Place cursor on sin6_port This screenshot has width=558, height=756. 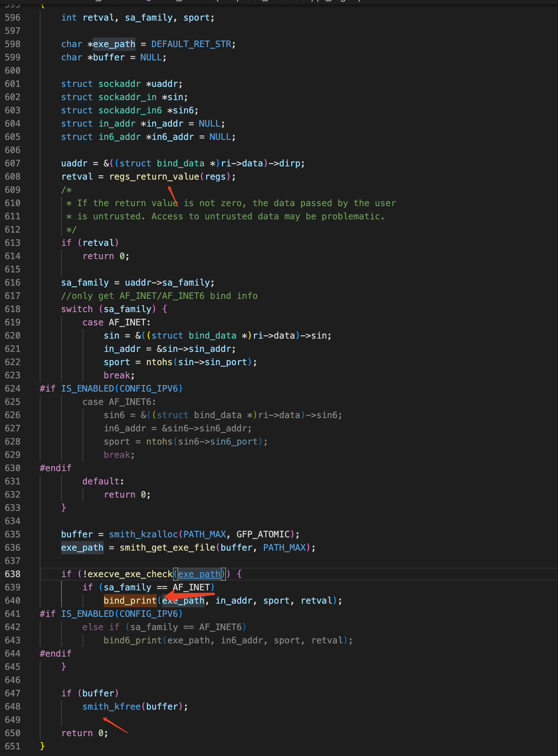[234, 442]
